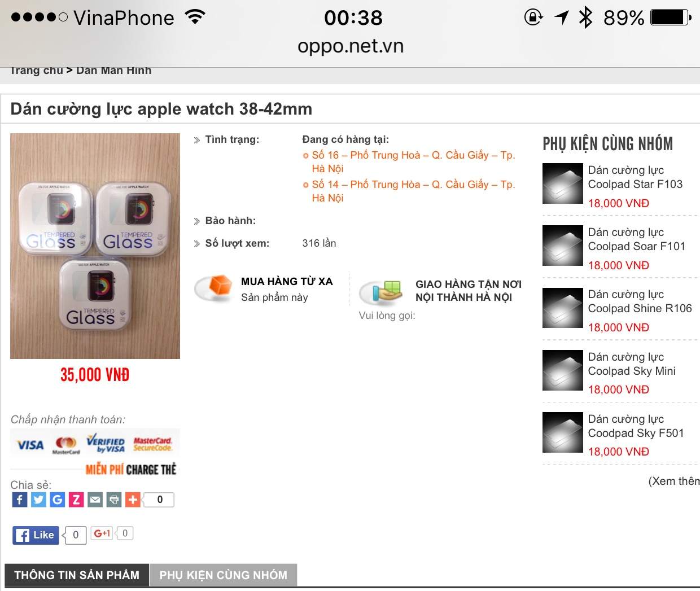Share via the Google icon
This screenshot has height=591, width=700.
point(58,500)
